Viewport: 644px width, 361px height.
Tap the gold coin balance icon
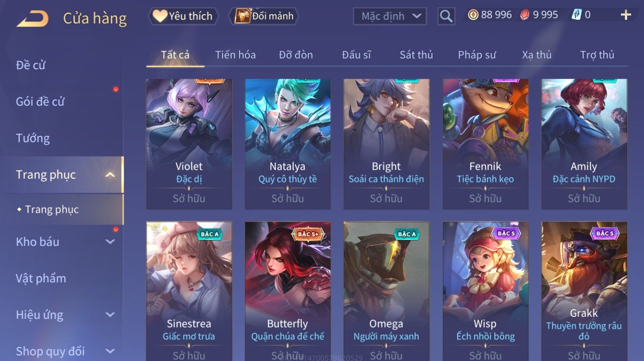click(473, 15)
